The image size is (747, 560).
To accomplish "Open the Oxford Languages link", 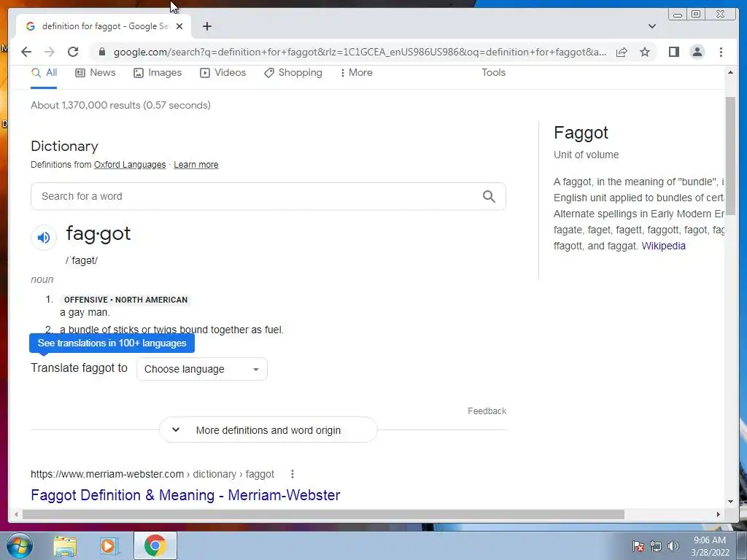I will point(130,165).
